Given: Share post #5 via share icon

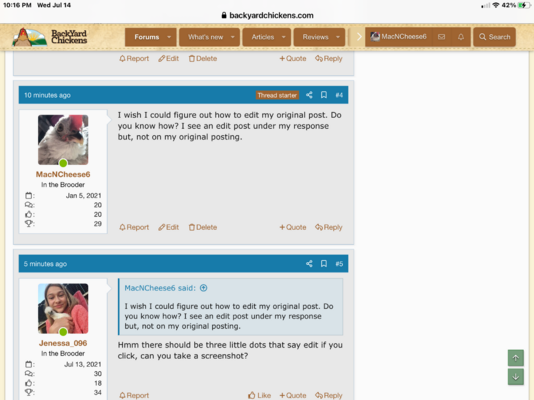Looking at the screenshot, I should (309, 263).
